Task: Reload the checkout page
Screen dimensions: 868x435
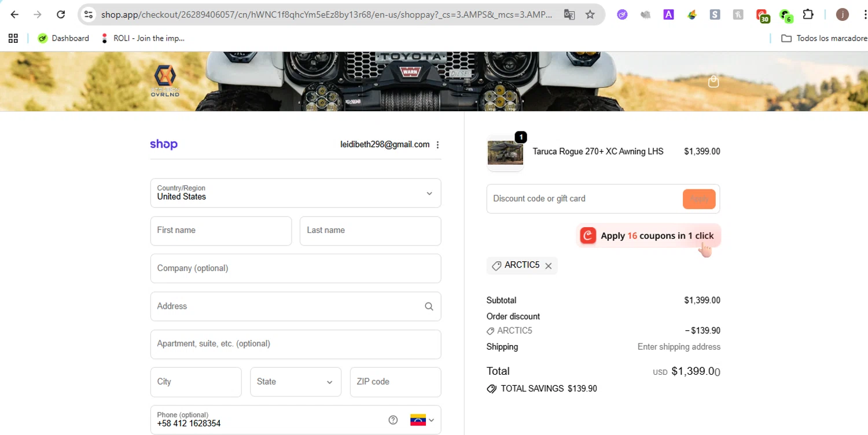Action: click(61, 14)
